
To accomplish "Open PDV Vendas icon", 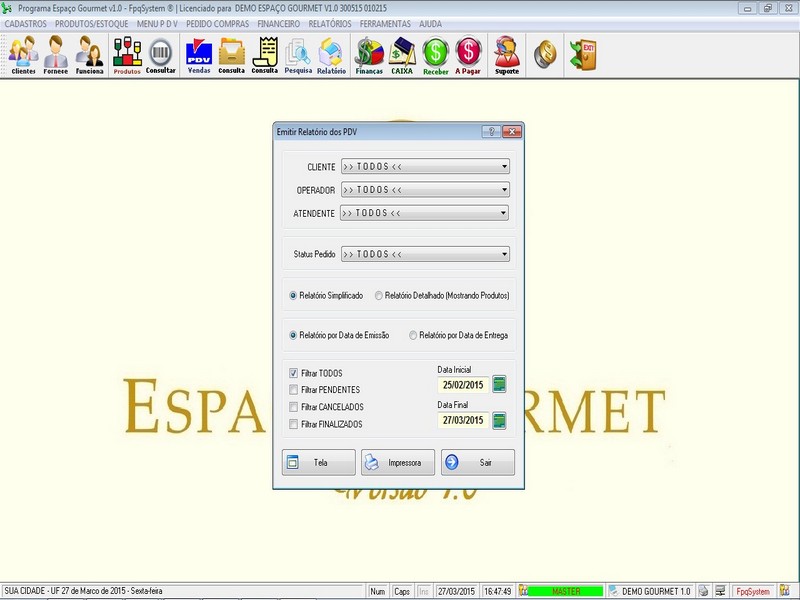I will tap(199, 55).
